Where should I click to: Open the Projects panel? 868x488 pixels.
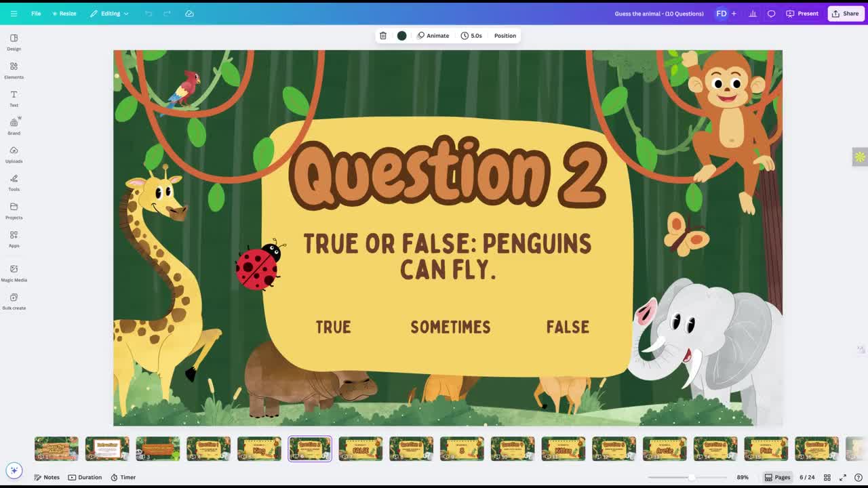(x=14, y=210)
